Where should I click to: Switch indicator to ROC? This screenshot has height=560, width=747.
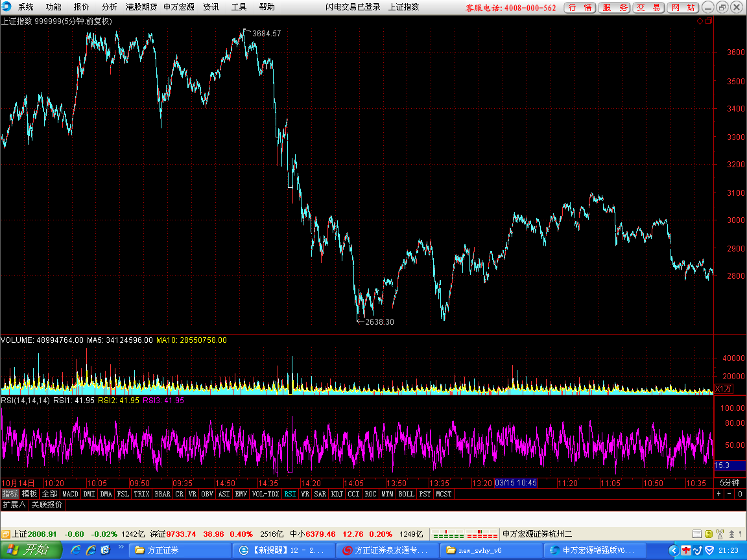tap(371, 494)
